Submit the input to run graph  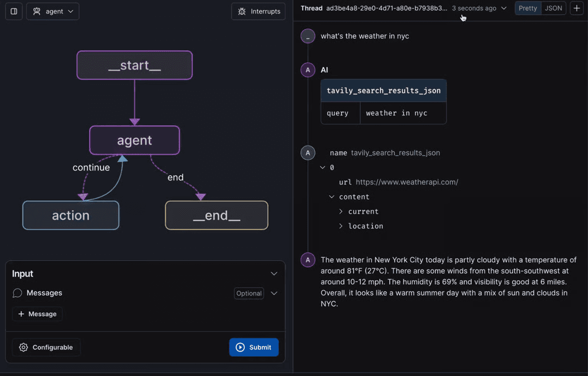point(253,347)
